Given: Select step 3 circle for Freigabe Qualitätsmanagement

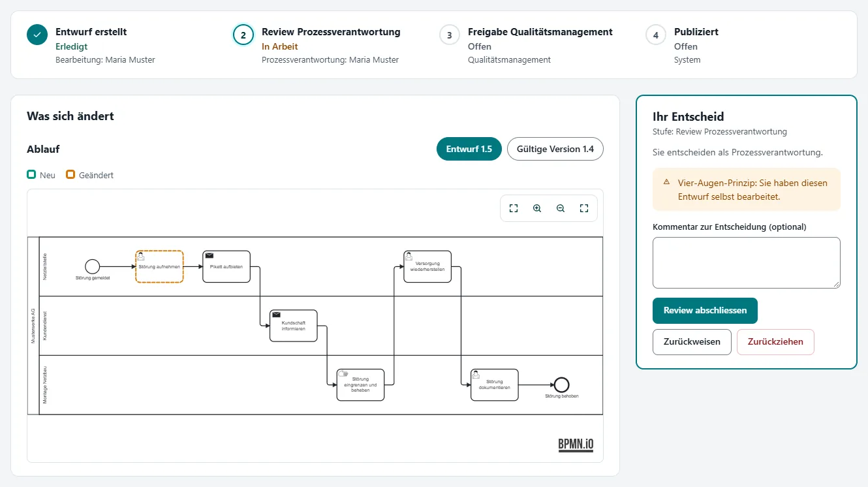Looking at the screenshot, I should click(x=450, y=35).
